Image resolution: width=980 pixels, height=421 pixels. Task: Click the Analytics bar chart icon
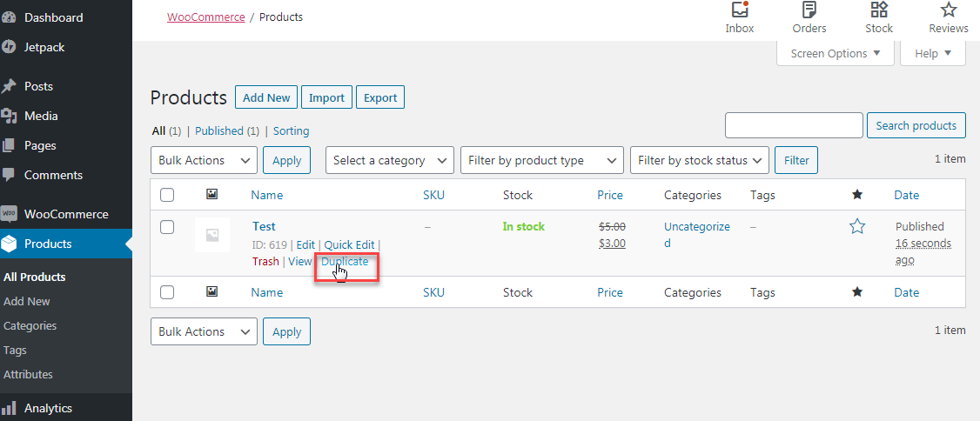click(9, 408)
